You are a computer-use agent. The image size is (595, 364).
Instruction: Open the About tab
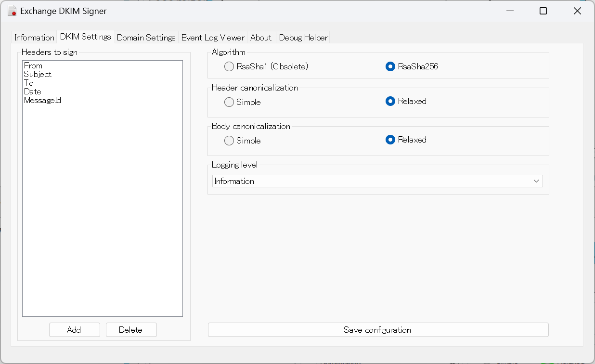click(261, 38)
